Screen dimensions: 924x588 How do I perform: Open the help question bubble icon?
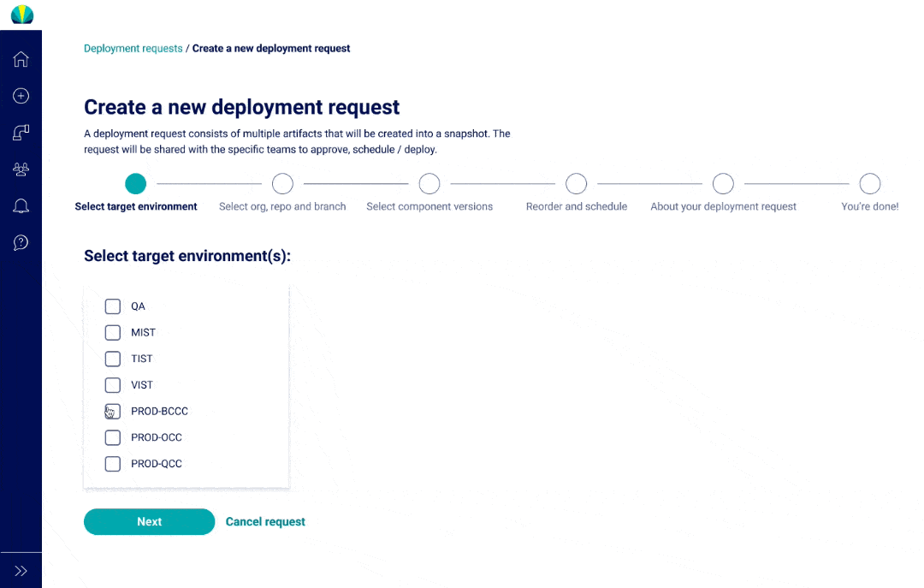(21, 242)
